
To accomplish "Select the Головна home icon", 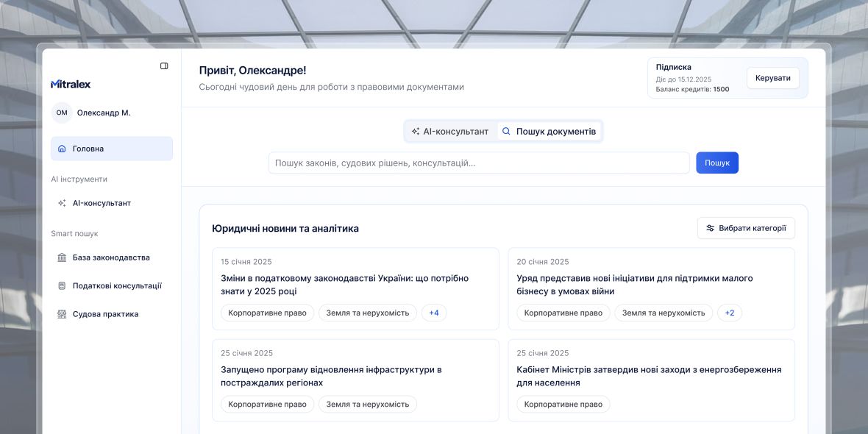I will click(63, 148).
